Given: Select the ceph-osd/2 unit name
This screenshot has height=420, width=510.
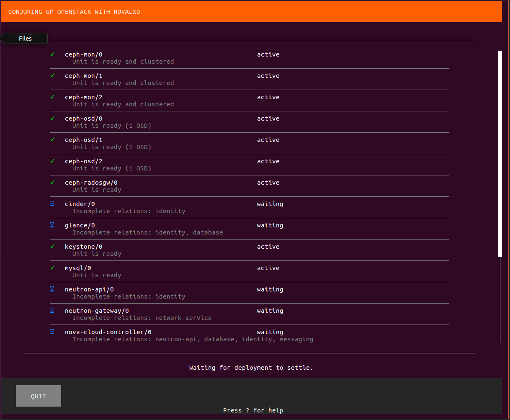Looking at the screenshot, I should (x=84, y=161).
